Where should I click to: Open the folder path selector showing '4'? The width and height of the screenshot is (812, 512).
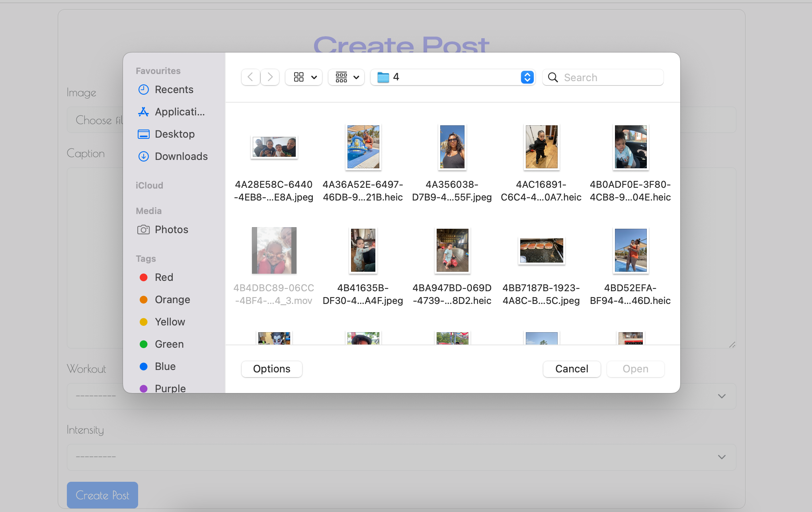tap(453, 77)
